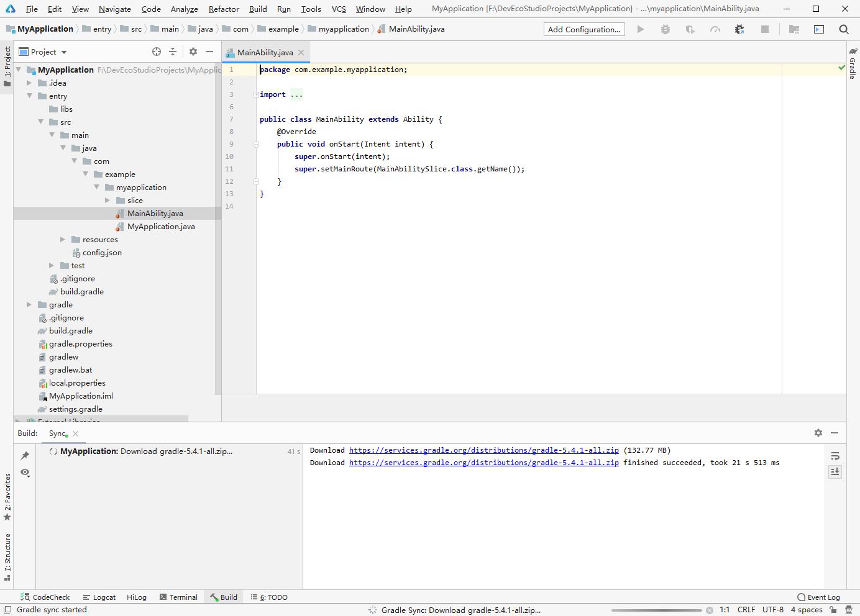Screen dimensions: 860x616
Task: Toggle soft-wrap in Build output
Action: (835, 456)
